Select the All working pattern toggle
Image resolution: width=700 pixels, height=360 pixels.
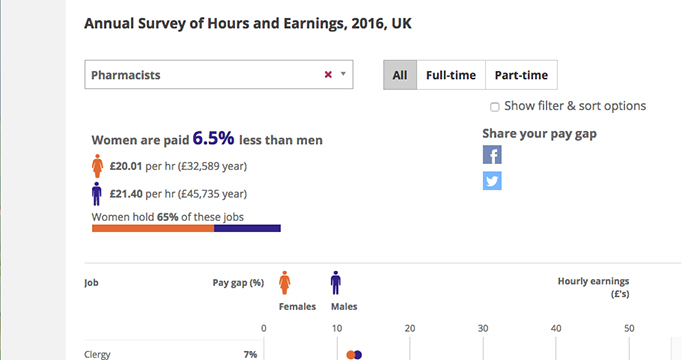[400, 75]
